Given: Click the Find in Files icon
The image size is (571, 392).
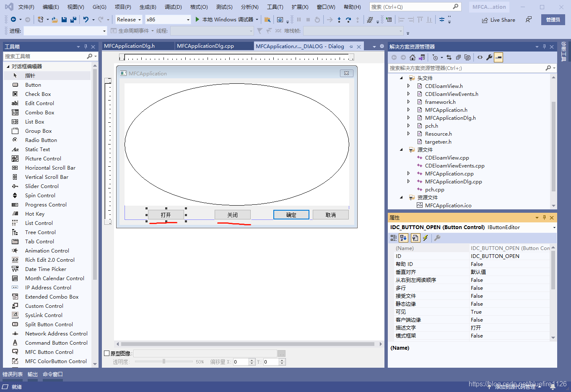Looking at the screenshot, I should pos(267,20).
